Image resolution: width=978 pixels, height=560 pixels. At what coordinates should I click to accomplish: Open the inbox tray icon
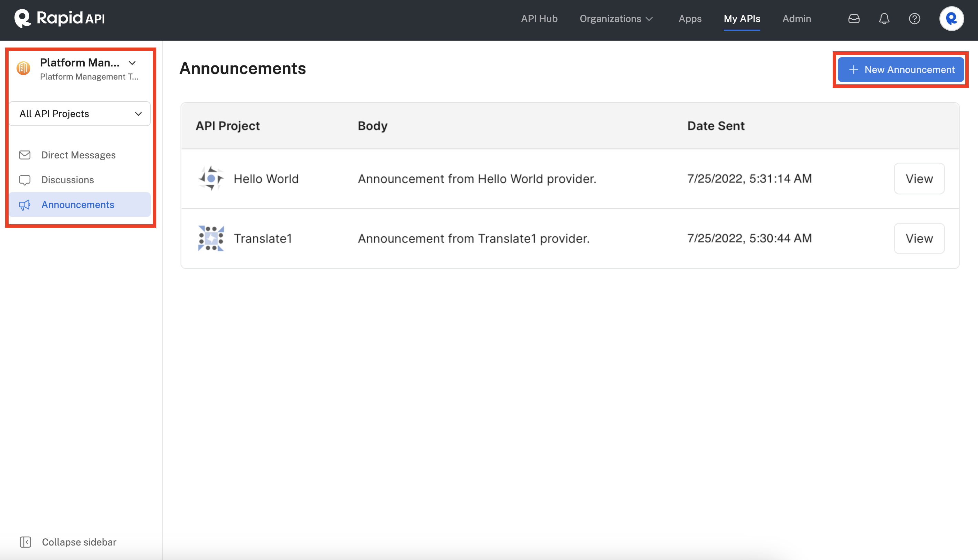click(x=854, y=19)
